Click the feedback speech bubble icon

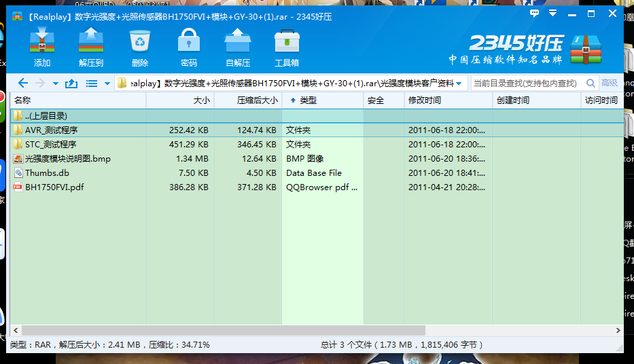535,14
